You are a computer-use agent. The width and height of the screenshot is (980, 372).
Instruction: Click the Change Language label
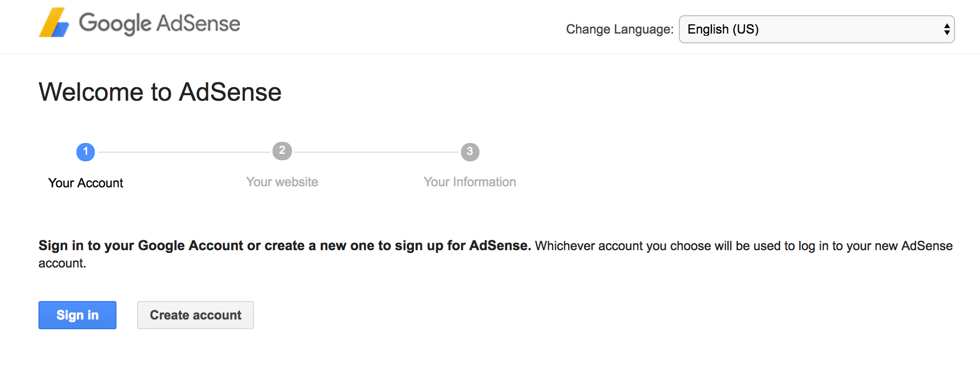(x=620, y=29)
